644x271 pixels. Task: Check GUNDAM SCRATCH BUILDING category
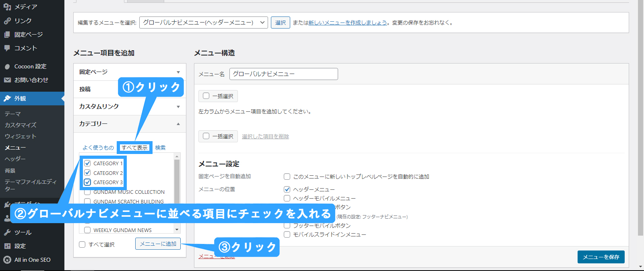click(x=87, y=201)
